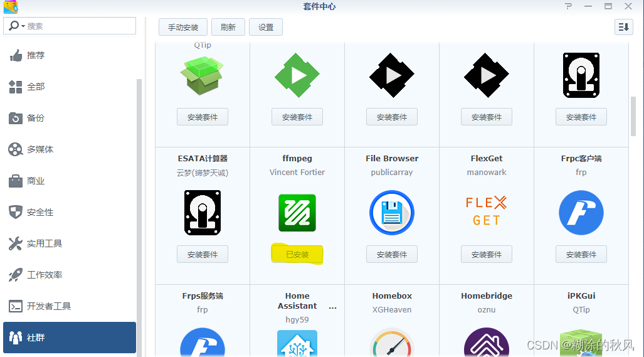Click the manowark author text
This screenshot has height=357, width=644.
[486, 173]
